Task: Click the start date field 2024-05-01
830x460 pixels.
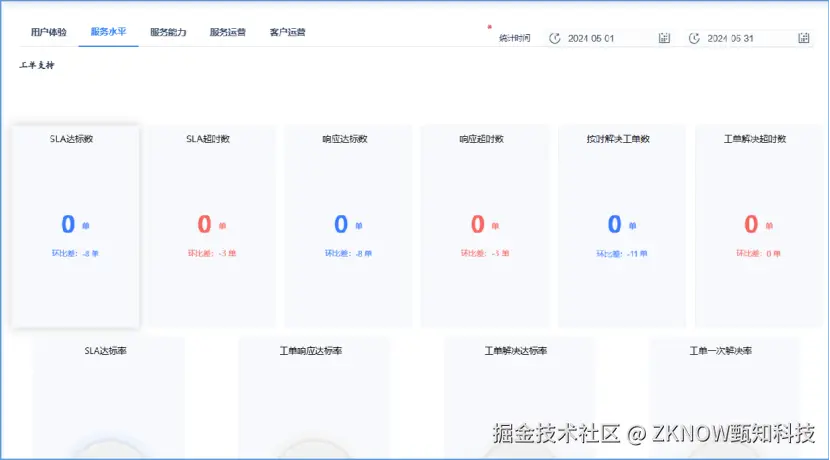Action: point(610,38)
